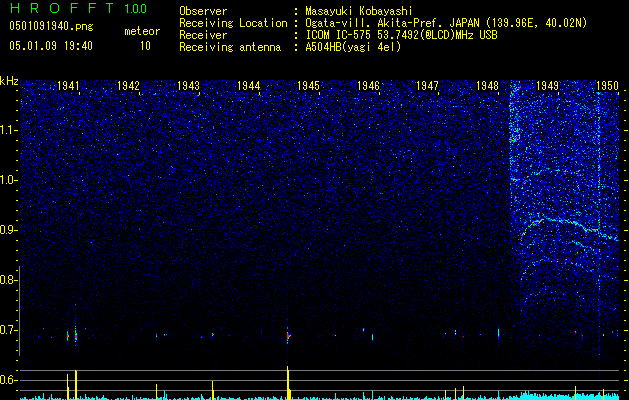Select the ICOM IC-575 receiver frequency text
The height and width of the screenshot is (400, 629).
click(x=401, y=35)
